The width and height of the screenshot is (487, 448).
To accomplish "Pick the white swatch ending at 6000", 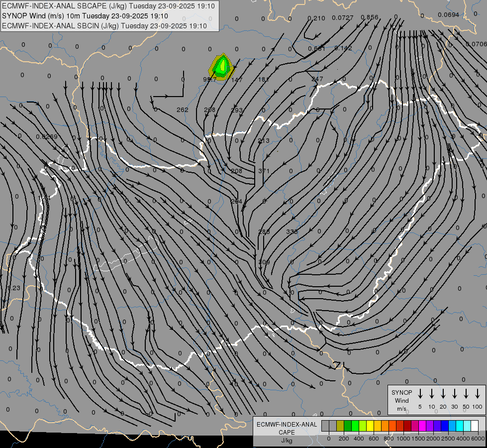I will point(475,426).
